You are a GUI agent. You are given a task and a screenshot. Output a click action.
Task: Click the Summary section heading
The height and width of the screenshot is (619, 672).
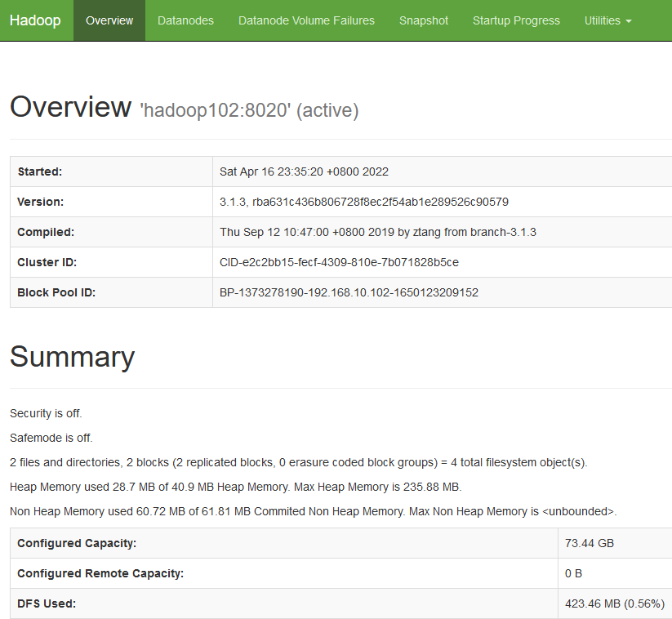(72, 357)
